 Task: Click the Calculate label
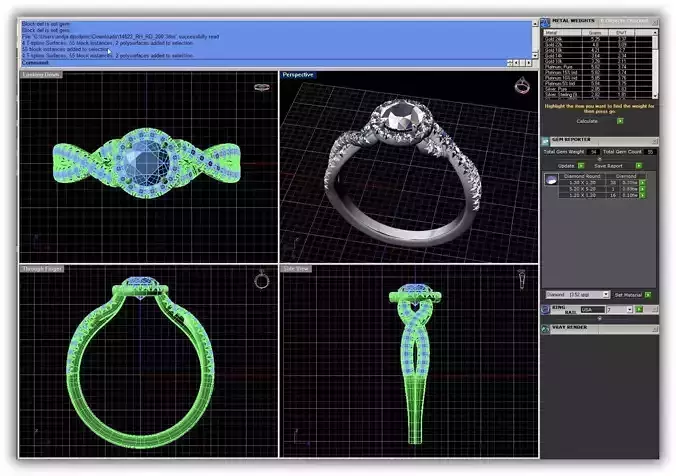(x=587, y=121)
